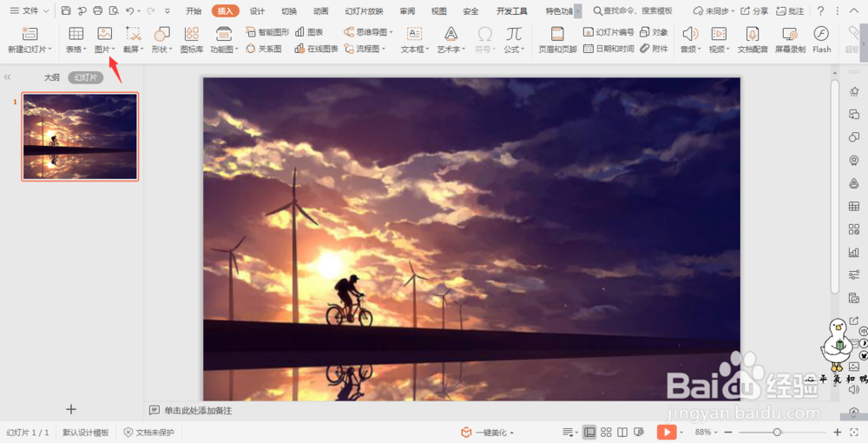Open the 审阅 review tab
This screenshot has width=868, height=443.
coord(407,11)
